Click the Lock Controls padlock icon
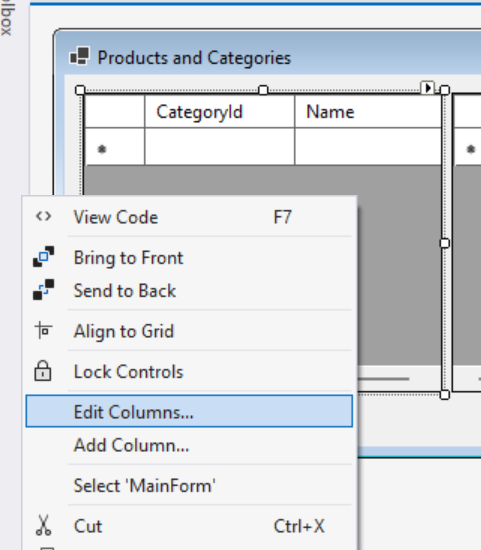Screen dimensions: 481x550 43,371
